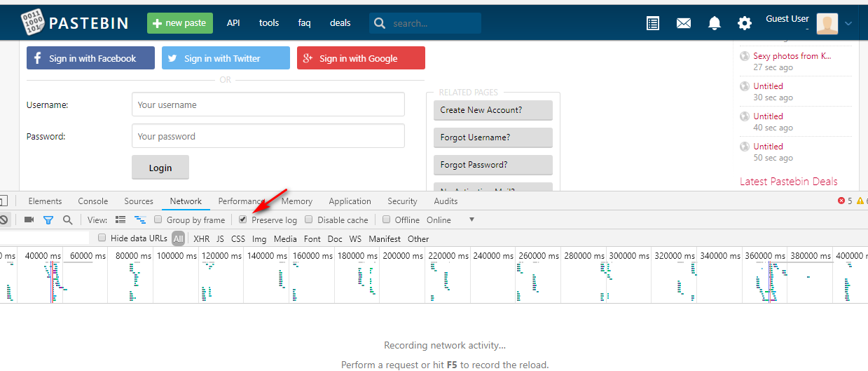
Task: Check the Group by frame option
Action: pos(158,220)
